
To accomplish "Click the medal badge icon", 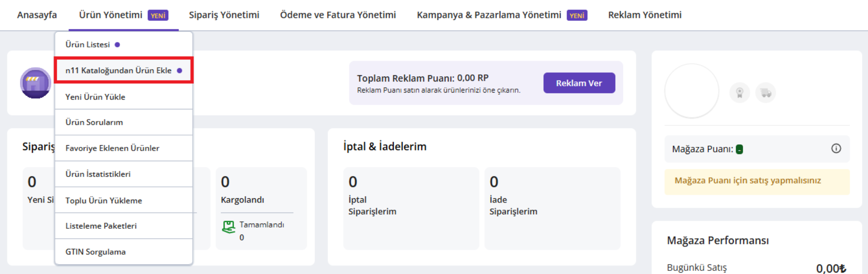I will pyautogui.click(x=739, y=93).
